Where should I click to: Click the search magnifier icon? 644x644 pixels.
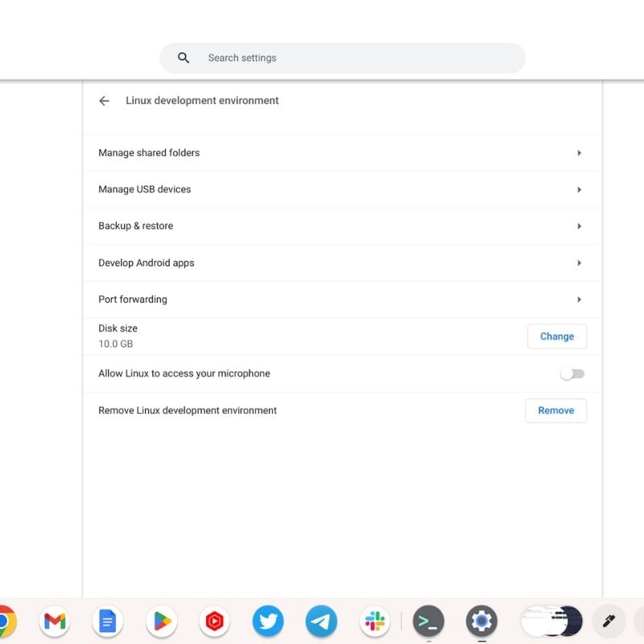pos(184,58)
